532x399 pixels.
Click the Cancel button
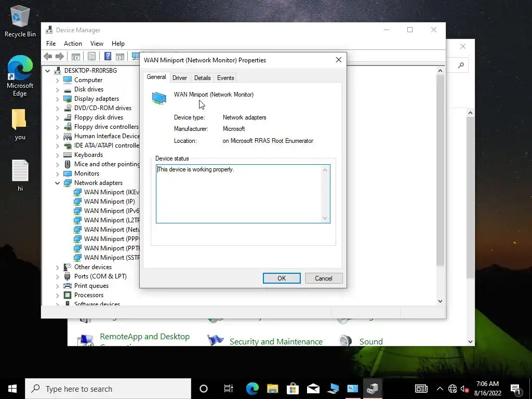[x=323, y=278]
